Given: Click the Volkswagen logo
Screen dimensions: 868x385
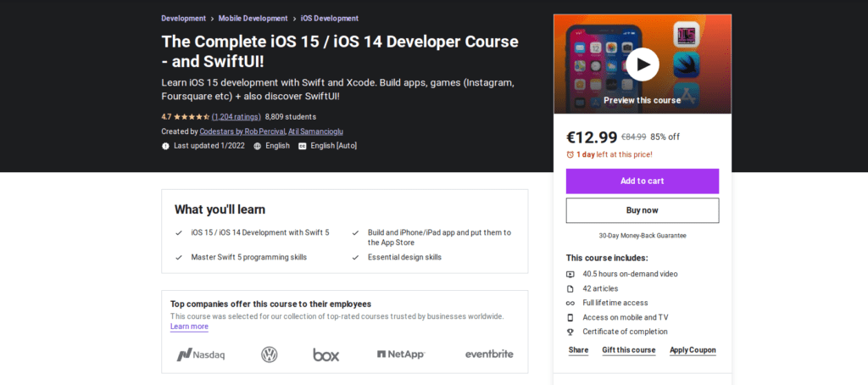Looking at the screenshot, I should coord(269,354).
